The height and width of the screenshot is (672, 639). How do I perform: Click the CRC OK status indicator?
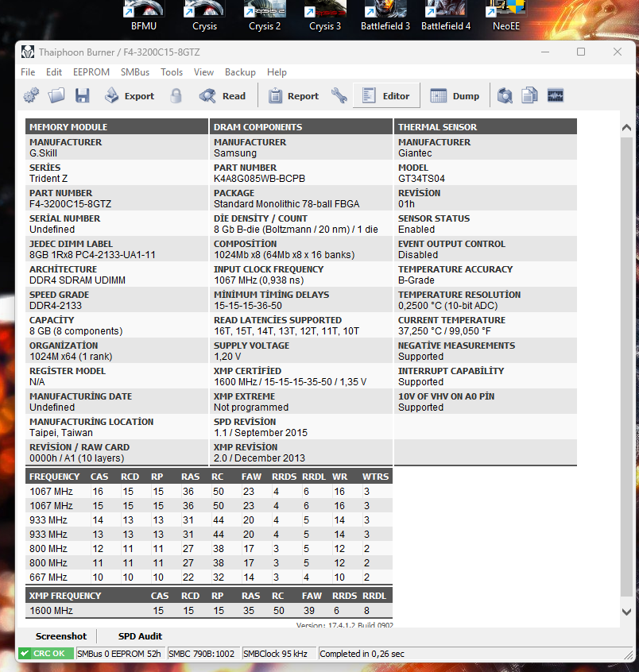tap(46, 654)
